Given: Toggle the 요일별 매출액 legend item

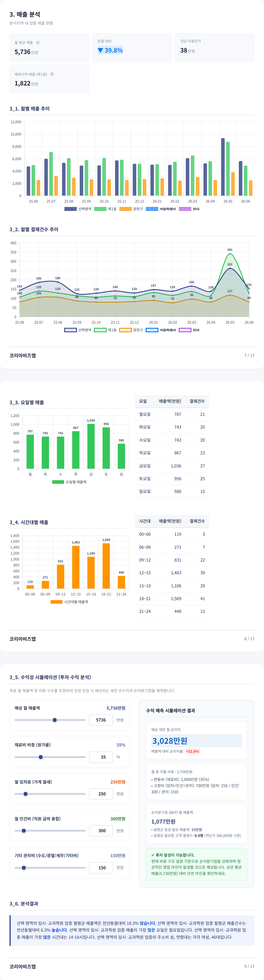Looking at the screenshot, I should click(x=69, y=482).
